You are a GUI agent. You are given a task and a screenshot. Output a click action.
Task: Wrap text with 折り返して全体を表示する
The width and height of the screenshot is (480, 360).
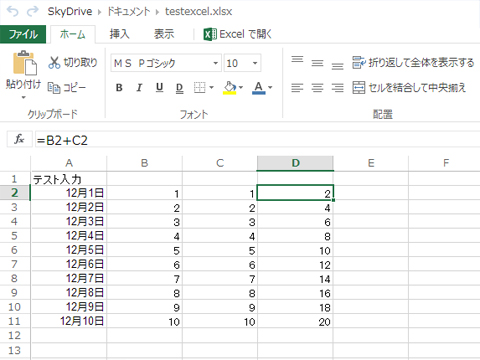point(413,62)
